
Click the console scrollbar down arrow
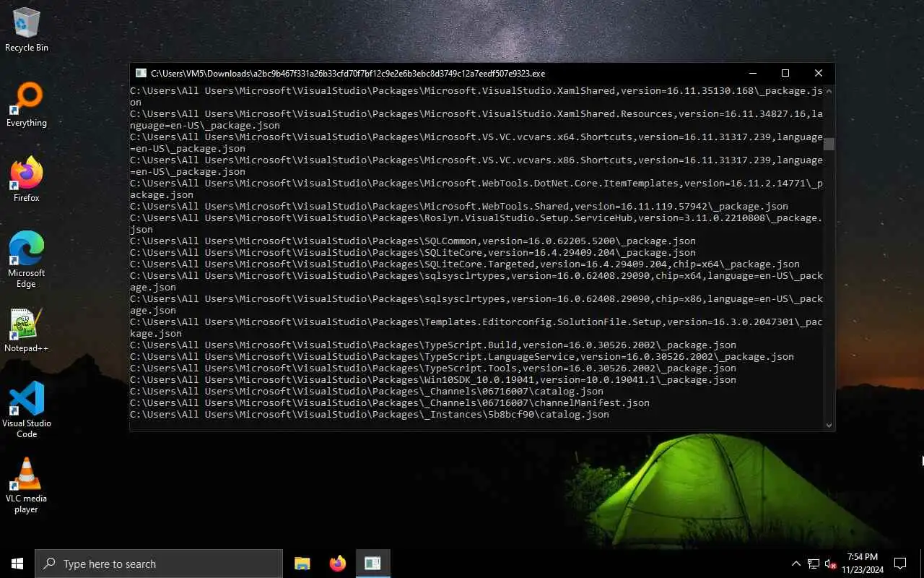(829, 426)
